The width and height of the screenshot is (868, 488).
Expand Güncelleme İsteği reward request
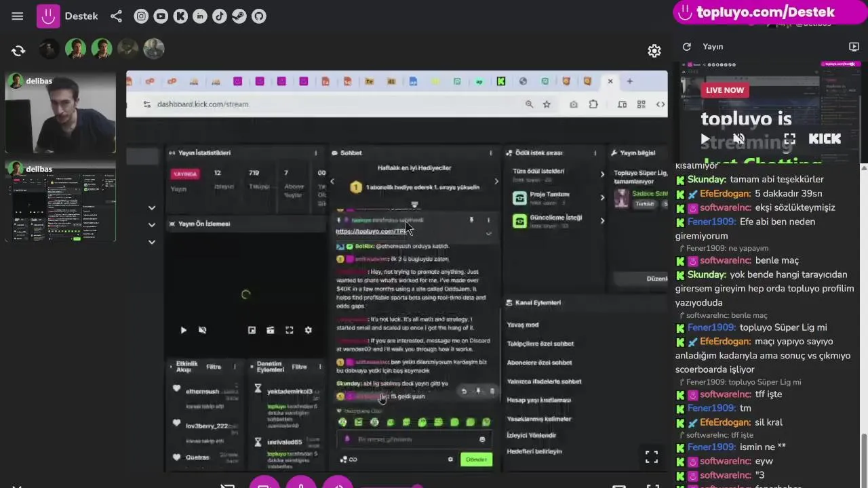pyautogui.click(x=557, y=220)
